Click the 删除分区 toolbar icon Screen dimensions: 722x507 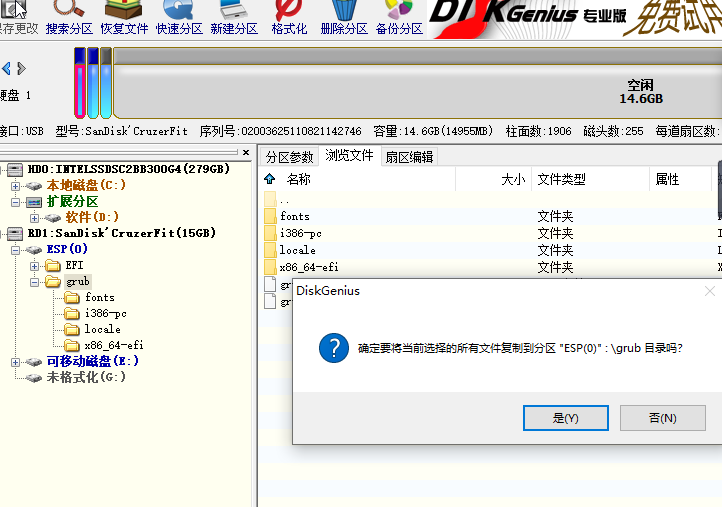pyautogui.click(x=344, y=18)
